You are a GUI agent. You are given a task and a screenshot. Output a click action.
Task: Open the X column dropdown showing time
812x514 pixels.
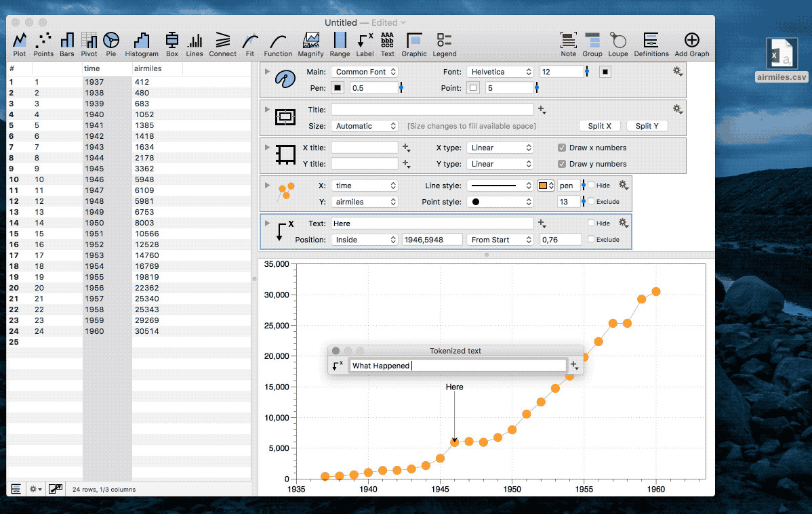click(365, 186)
